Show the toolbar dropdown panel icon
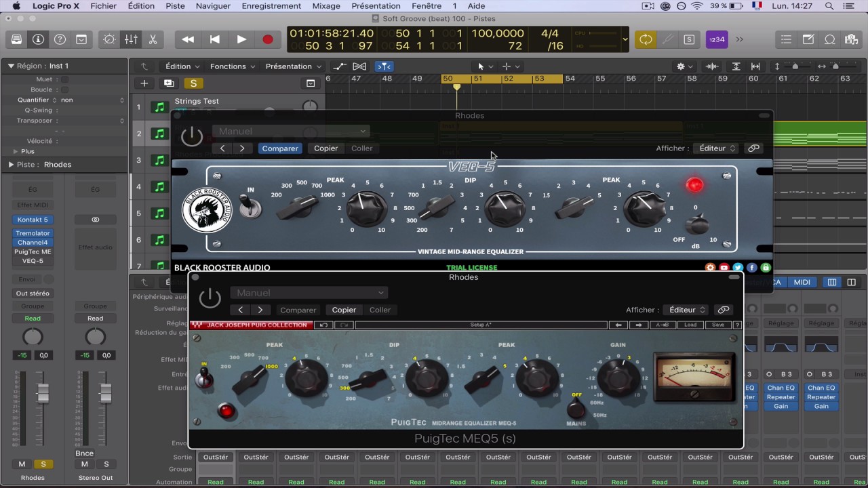Image resolution: width=868 pixels, height=488 pixels. (x=81, y=39)
